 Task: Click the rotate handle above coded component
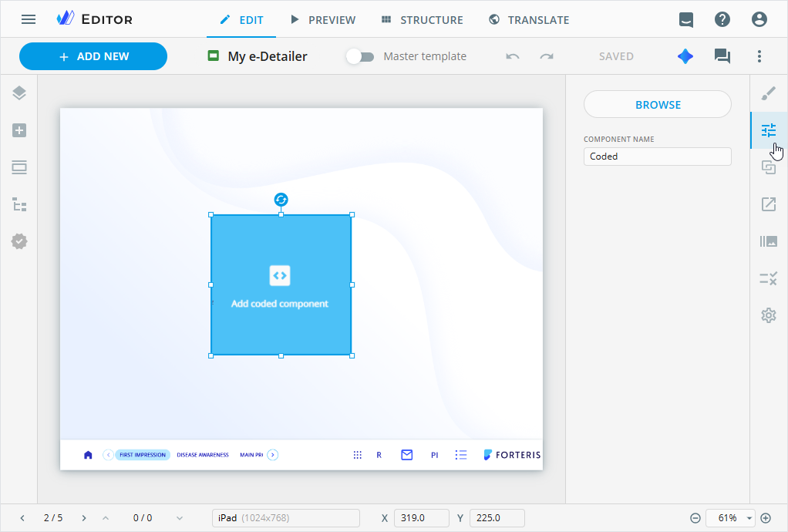tap(281, 200)
